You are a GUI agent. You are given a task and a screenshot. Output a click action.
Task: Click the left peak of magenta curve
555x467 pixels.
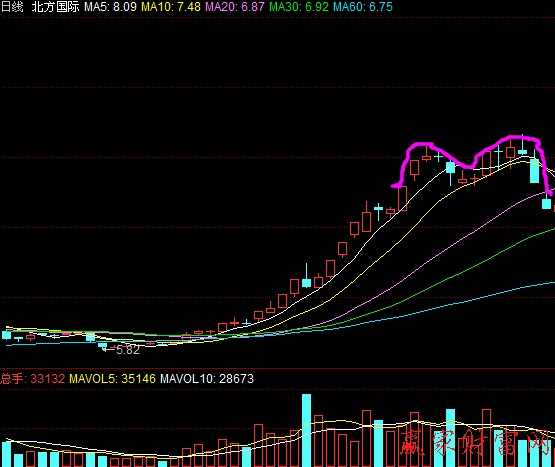click(x=420, y=144)
